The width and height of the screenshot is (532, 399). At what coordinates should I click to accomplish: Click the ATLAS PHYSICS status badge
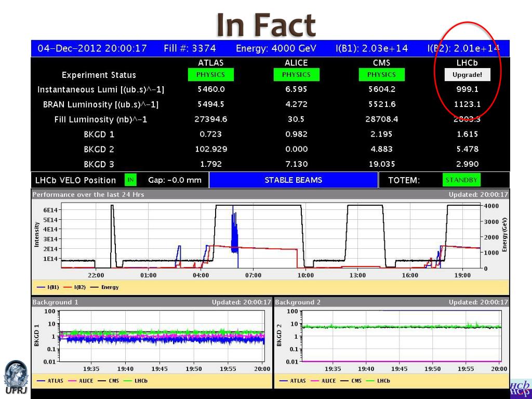[x=211, y=75]
